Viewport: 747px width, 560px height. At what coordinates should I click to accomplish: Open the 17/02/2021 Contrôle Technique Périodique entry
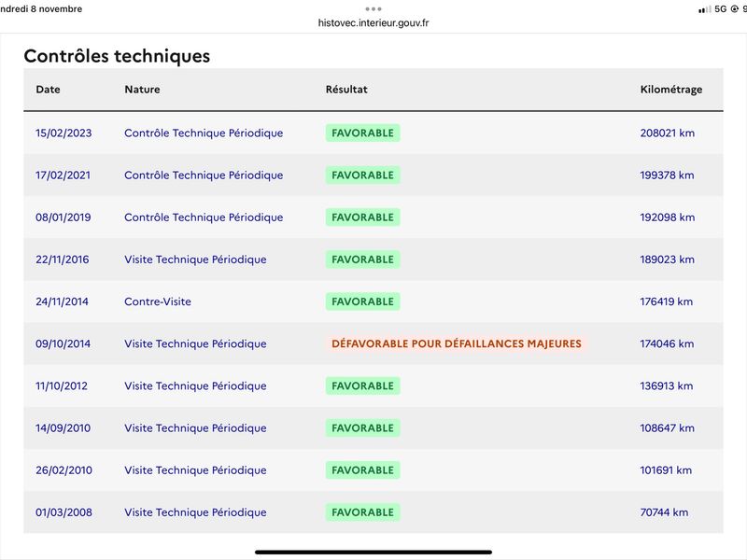click(204, 175)
